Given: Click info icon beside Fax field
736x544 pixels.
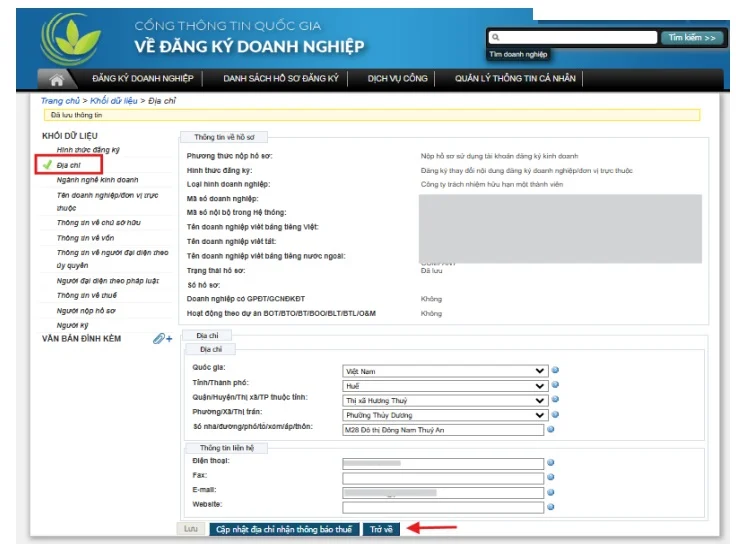Looking at the screenshot, I should click(551, 477).
